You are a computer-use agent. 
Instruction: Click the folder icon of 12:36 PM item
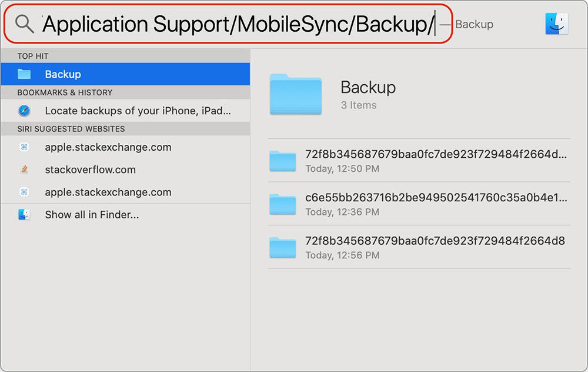click(283, 204)
